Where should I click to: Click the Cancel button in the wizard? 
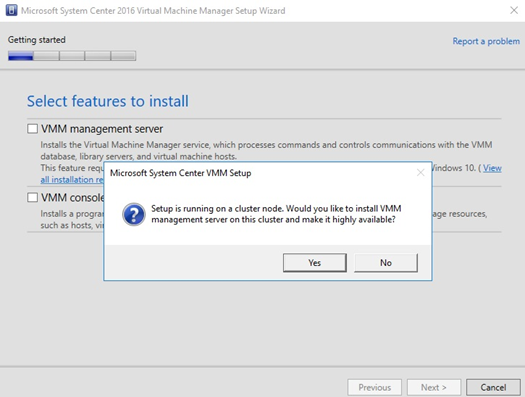click(493, 387)
